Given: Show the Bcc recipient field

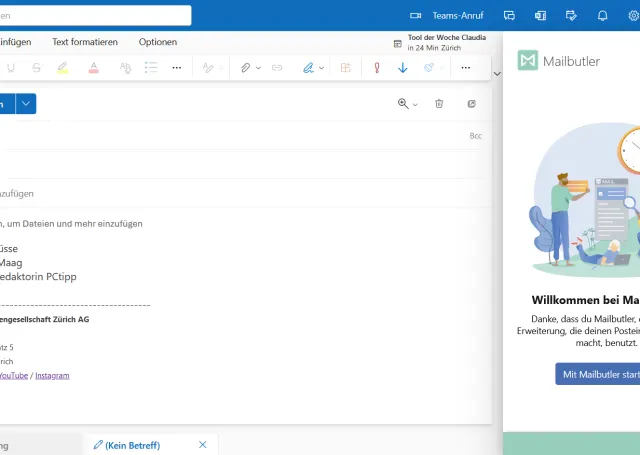Looking at the screenshot, I should 476,135.
